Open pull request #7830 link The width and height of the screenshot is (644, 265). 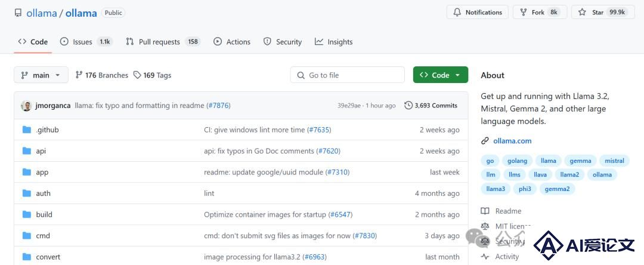[365, 236]
